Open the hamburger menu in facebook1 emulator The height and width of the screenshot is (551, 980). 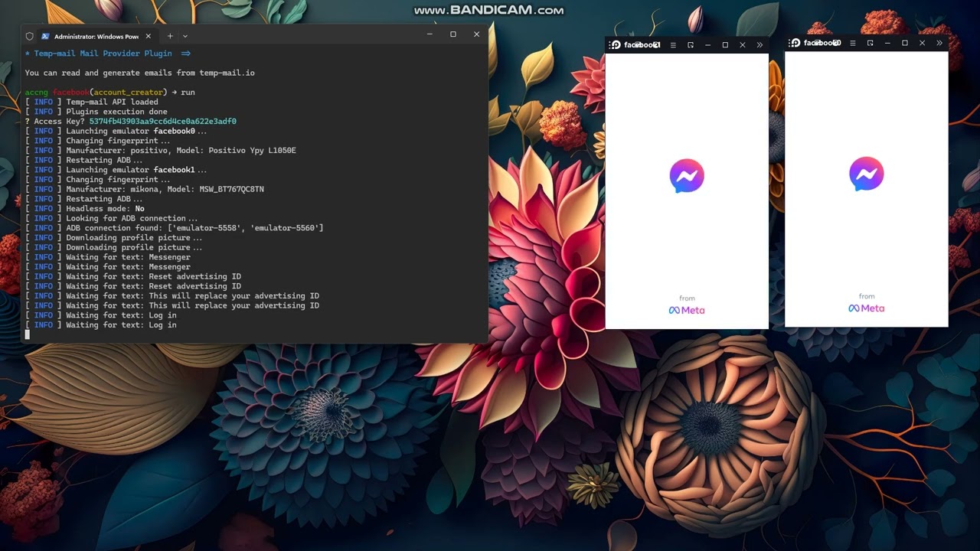(673, 45)
